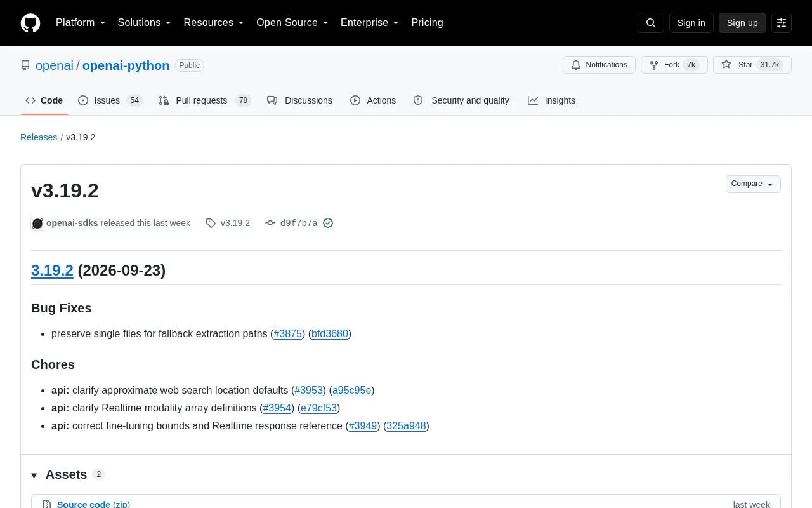This screenshot has height=508, width=812.
Task: Click the Source code zip file icon
Action: tap(47, 504)
